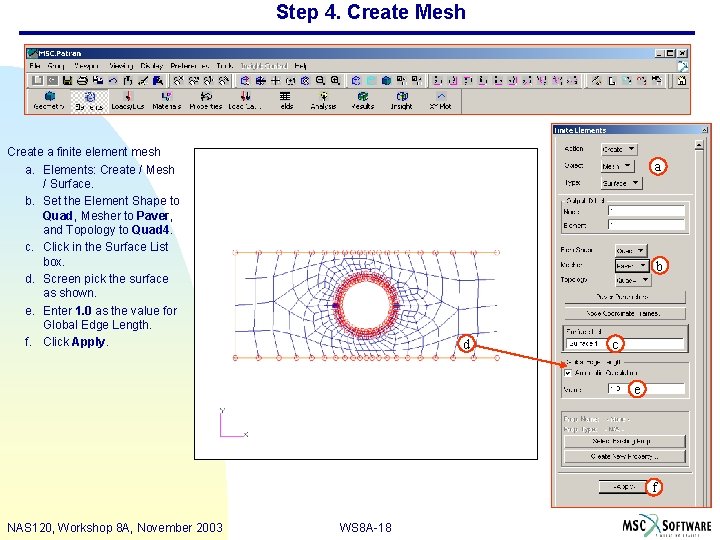Click the Finite Elements panel scrollbar up arrow

click(699, 146)
